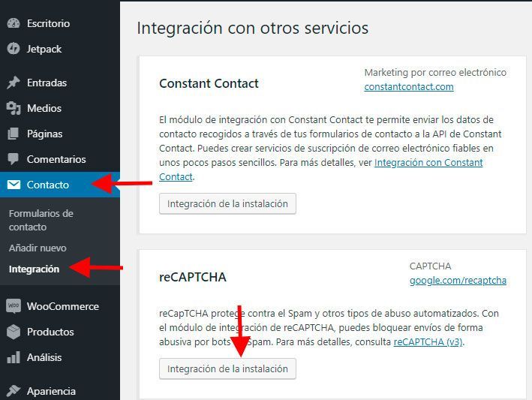Open the reCAPTCHA (v3) link
Image resolution: width=532 pixels, height=400 pixels.
(x=428, y=342)
